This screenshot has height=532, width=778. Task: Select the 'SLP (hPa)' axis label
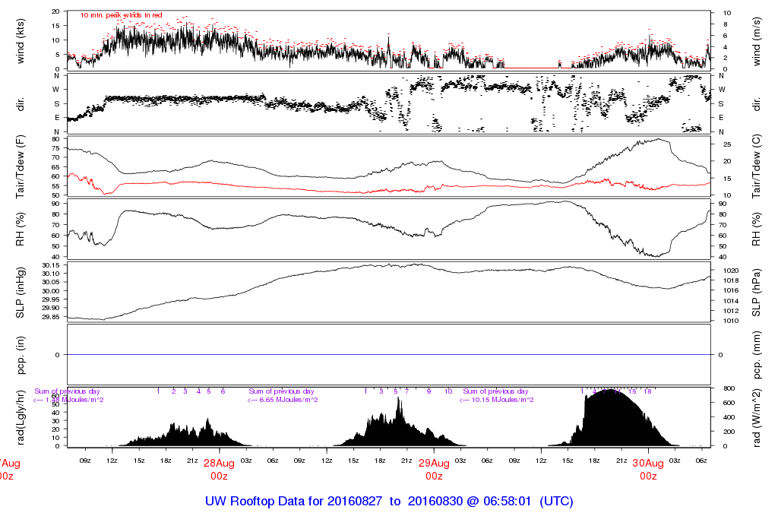point(756,293)
